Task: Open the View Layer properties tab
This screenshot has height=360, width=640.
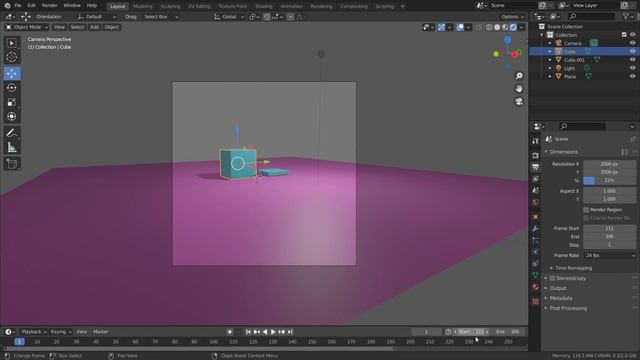Action: click(536, 179)
